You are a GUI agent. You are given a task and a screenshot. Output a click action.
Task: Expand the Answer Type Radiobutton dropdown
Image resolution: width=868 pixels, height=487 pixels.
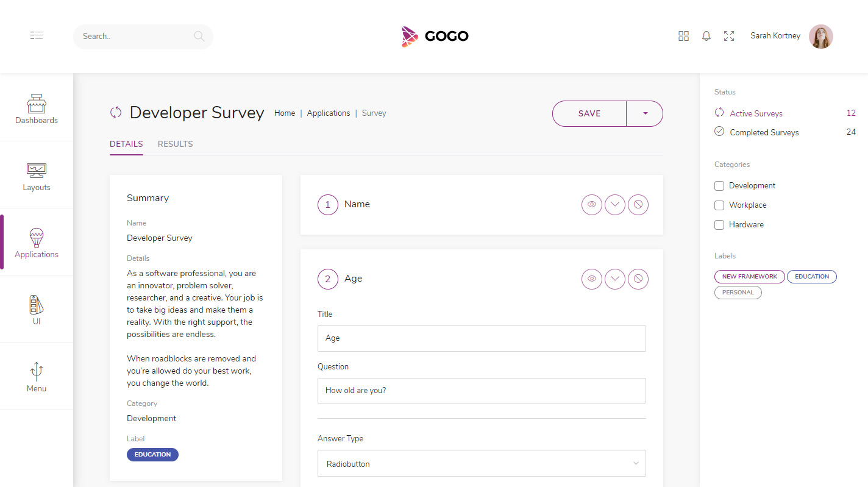pos(482,464)
